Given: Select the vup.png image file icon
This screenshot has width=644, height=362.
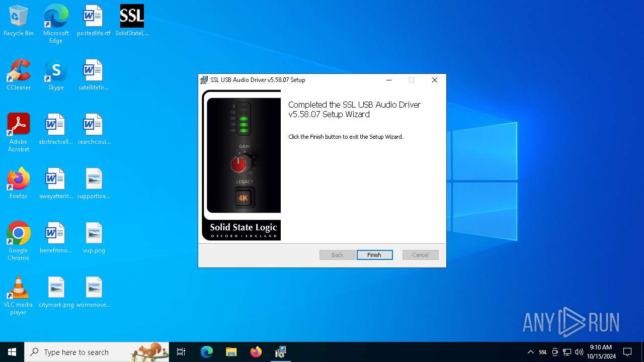Looking at the screenshot, I should point(94,238).
